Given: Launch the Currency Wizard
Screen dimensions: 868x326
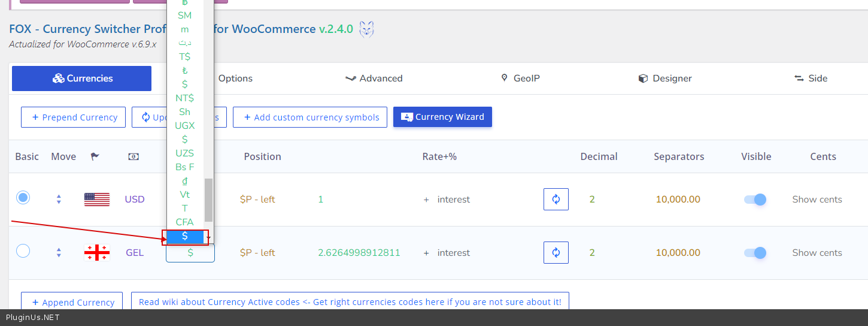Looking at the screenshot, I should tap(442, 117).
